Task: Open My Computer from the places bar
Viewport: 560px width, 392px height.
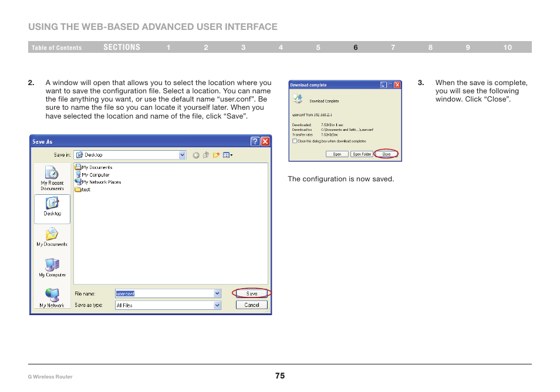Action: pyautogui.click(x=52, y=268)
